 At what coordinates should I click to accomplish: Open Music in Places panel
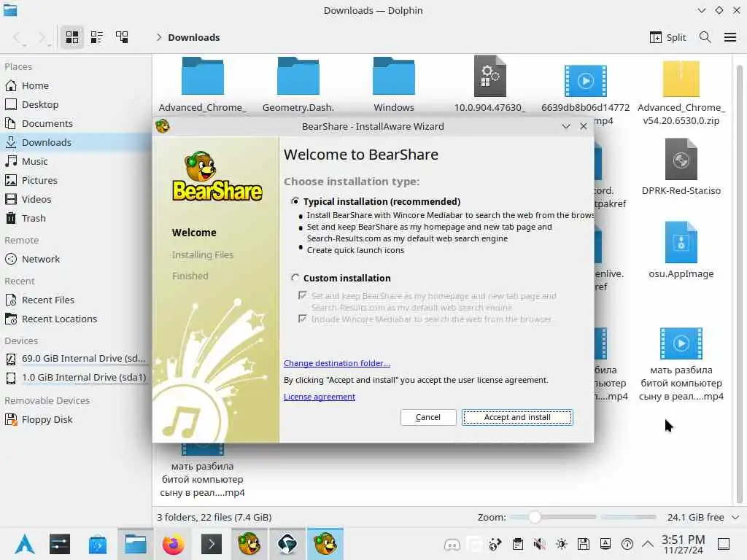(76, 161)
